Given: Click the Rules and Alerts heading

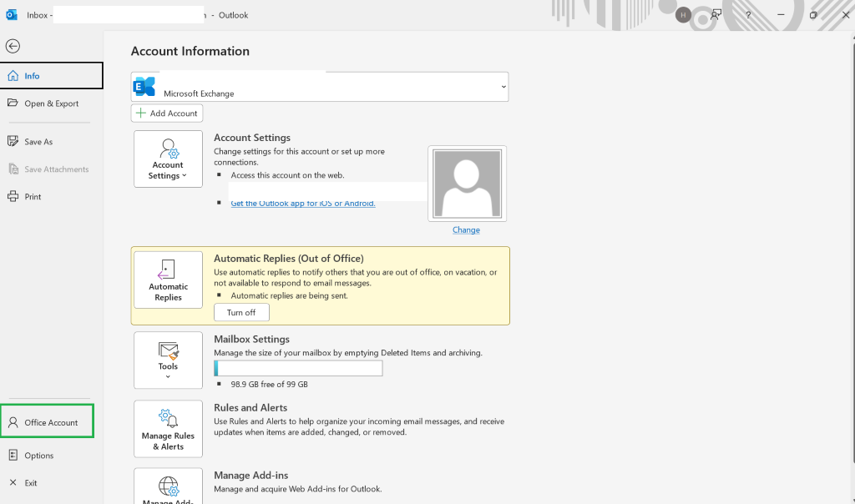Looking at the screenshot, I should tap(250, 407).
